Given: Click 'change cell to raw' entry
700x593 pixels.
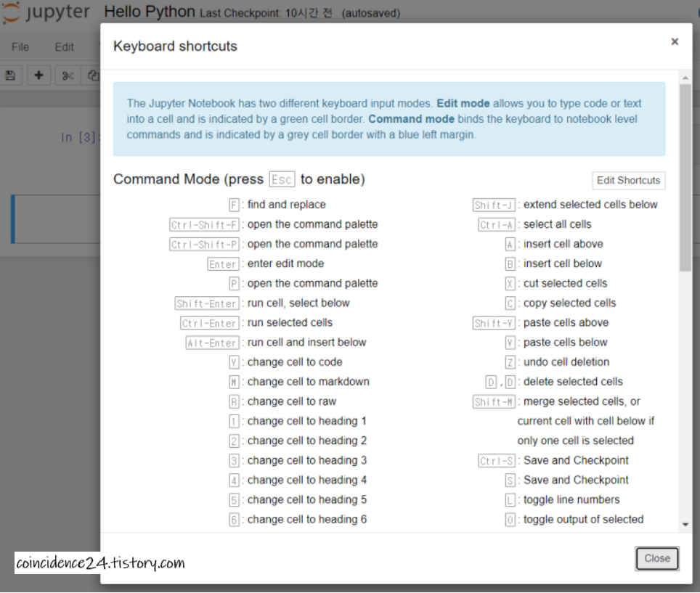Looking at the screenshot, I should point(292,401).
